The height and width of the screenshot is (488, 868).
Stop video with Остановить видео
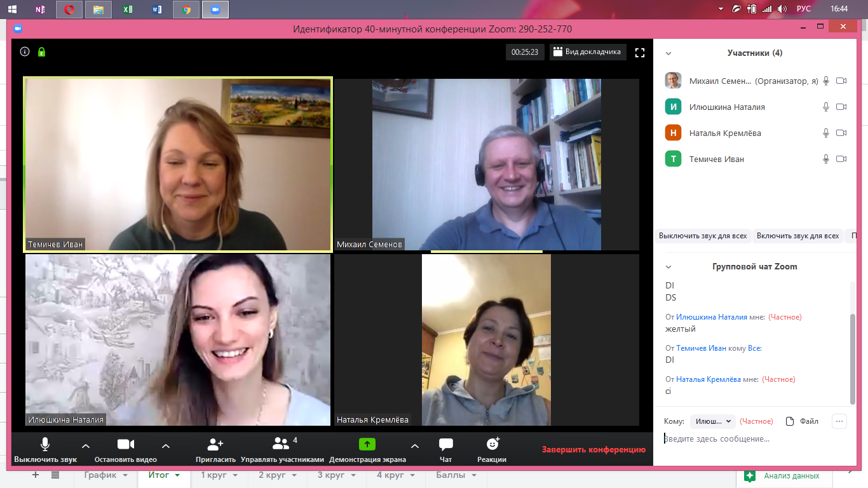point(126,450)
